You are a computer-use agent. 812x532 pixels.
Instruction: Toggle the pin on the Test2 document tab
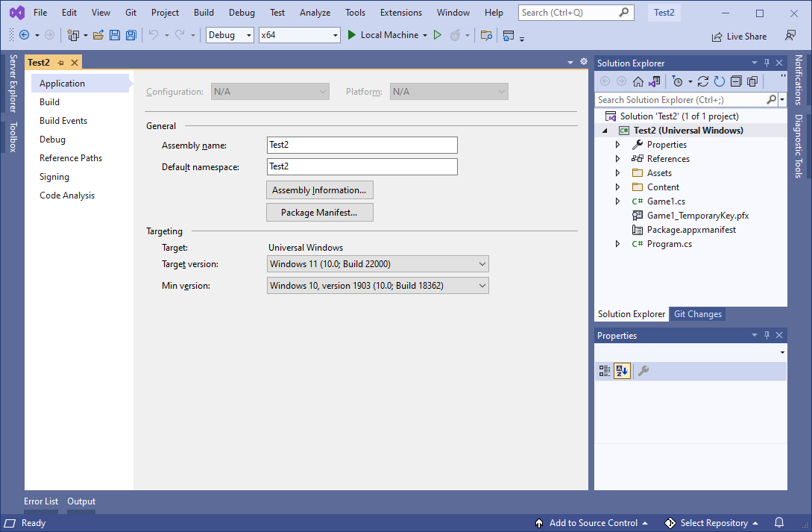pyautogui.click(x=60, y=63)
